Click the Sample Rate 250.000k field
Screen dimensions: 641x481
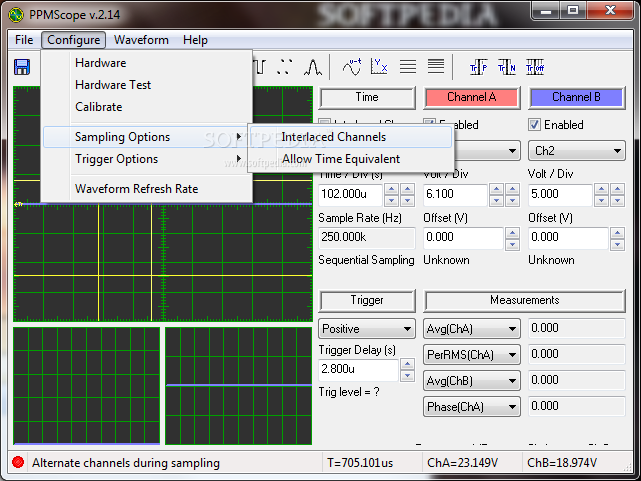pyautogui.click(x=367, y=237)
